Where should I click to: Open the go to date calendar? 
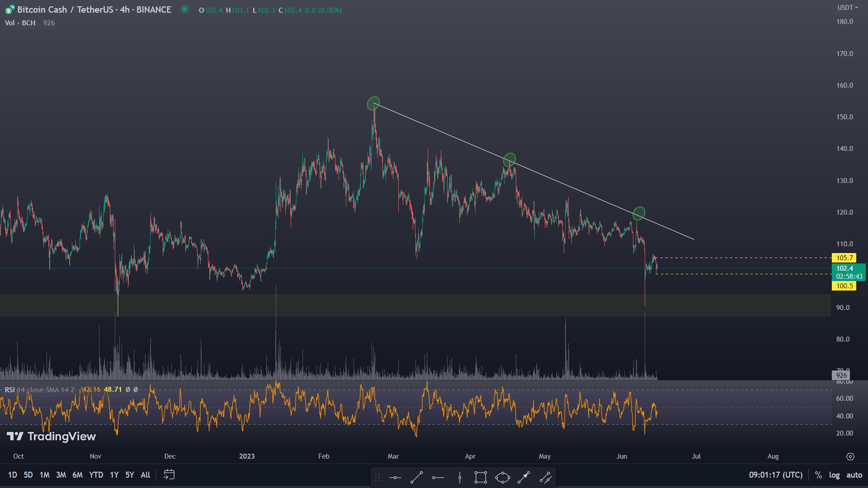point(169,474)
